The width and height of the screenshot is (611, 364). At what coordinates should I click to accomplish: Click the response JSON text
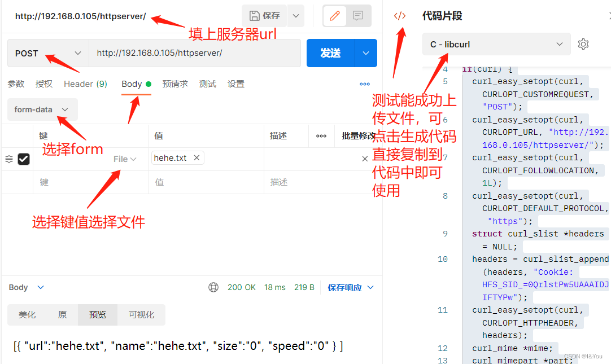(x=178, y=346)
